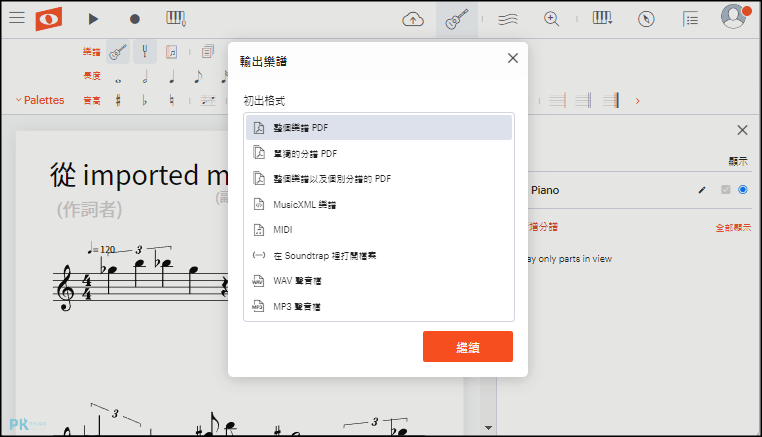The height and width of the screenshot is (437, 762).
Task: Click the 長度 palette label
Action: click(91, 76)
